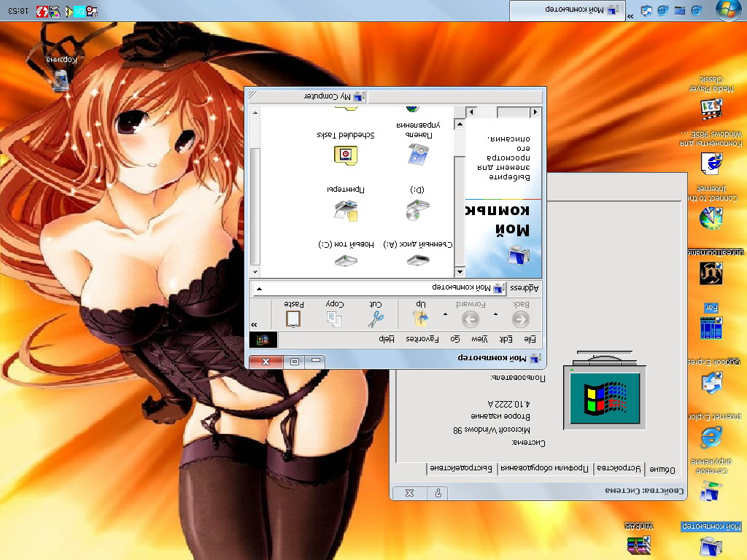Viewport: 747px width, 560px height.
Task: Open the Scheduled Tasks folder icon
Action: click(x=345, y=153)
